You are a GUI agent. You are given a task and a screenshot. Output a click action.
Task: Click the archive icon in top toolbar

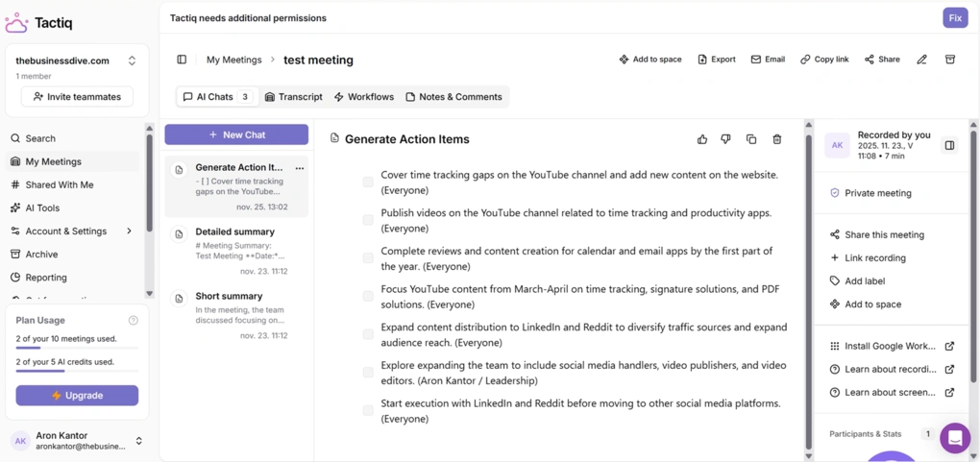click(x=950, y=60)
